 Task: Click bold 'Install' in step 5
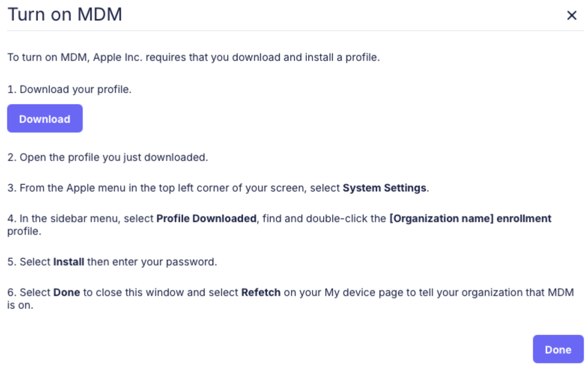tap(69, 262)
